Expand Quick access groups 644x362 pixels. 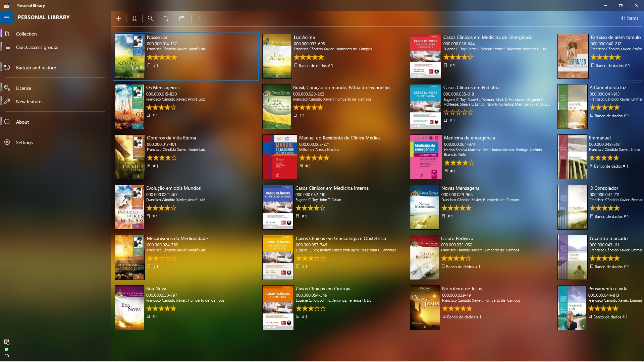[x=37, y=47]
